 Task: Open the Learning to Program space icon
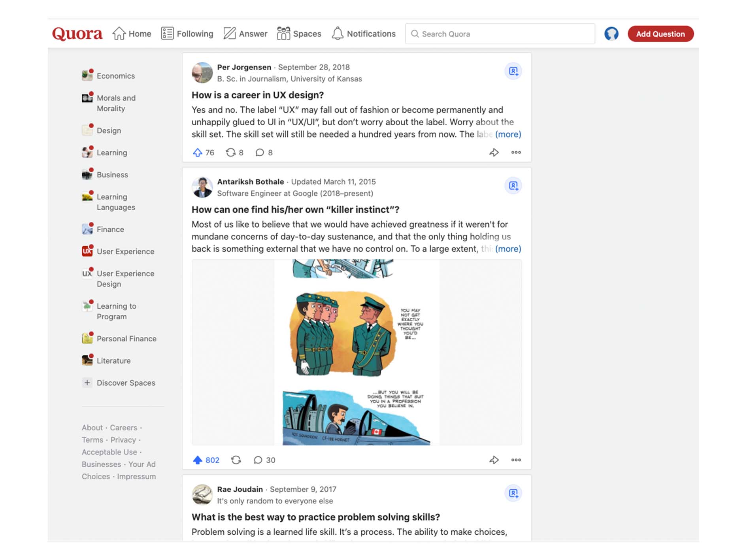coord(87,306)
